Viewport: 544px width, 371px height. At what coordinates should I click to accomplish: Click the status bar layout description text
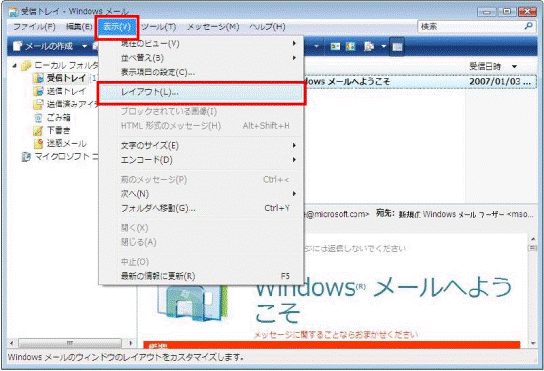coord(126,357)
